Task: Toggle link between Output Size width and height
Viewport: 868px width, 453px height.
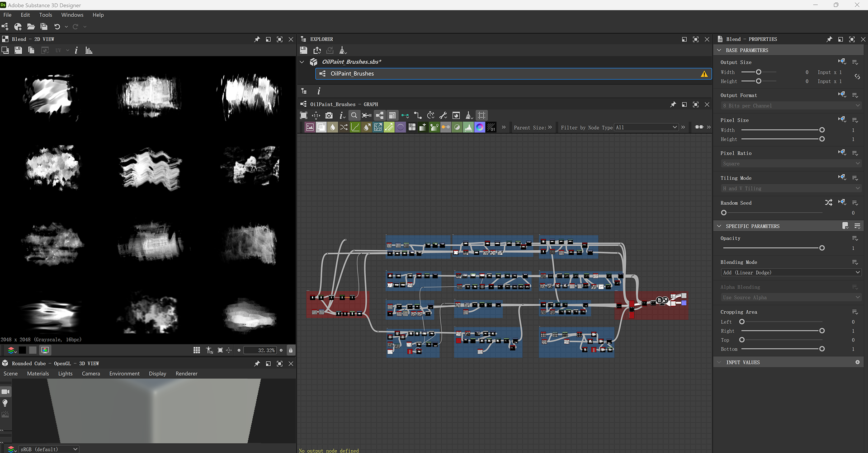Action: [857, 77]
